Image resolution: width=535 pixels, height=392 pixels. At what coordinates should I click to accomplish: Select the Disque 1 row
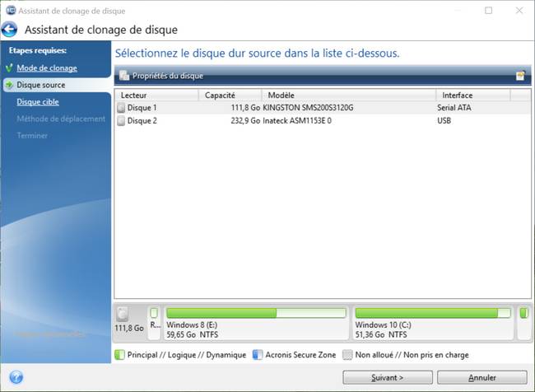(323, 108)
